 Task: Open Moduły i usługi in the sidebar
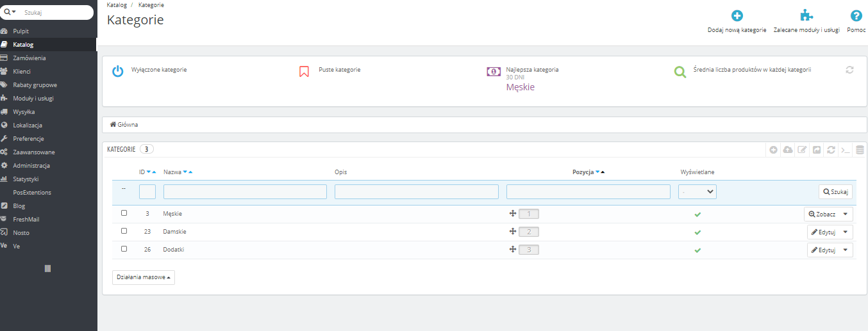pos(33,98)
